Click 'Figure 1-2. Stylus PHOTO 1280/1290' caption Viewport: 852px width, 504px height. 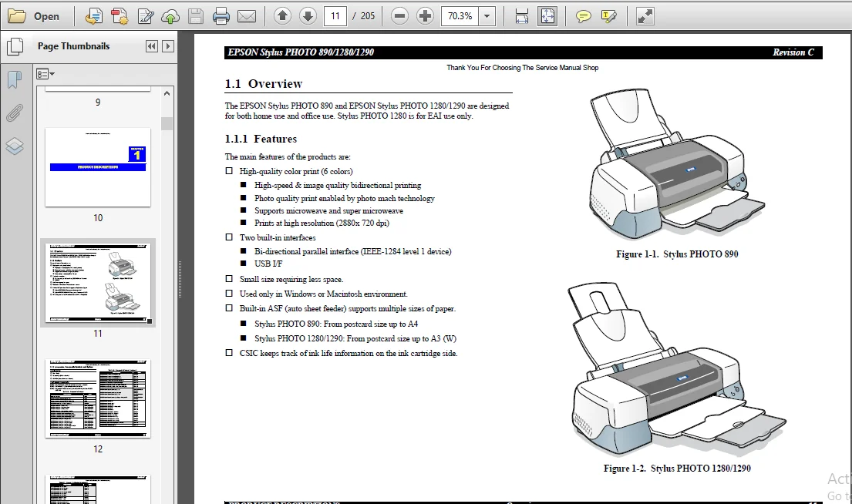coord(677,468)
